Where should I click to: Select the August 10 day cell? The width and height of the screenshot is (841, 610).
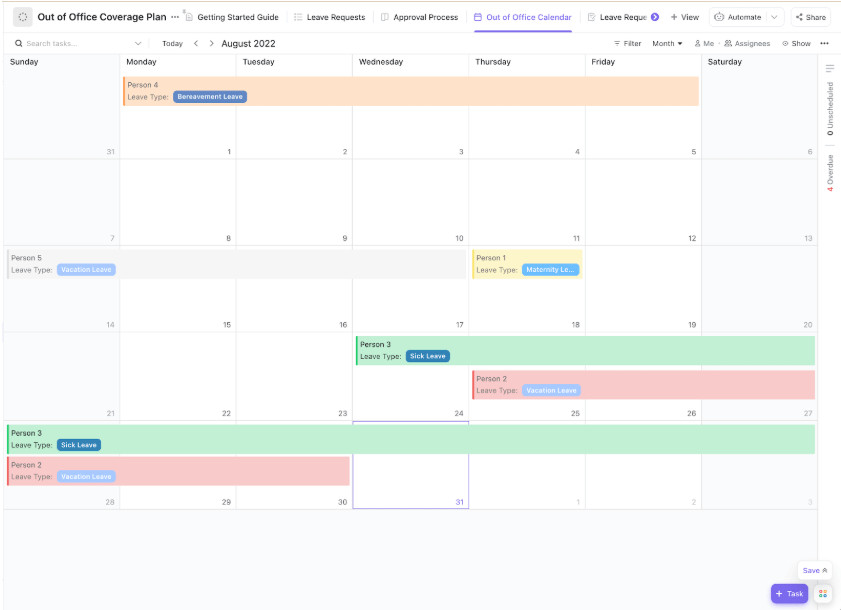[411, 202]
